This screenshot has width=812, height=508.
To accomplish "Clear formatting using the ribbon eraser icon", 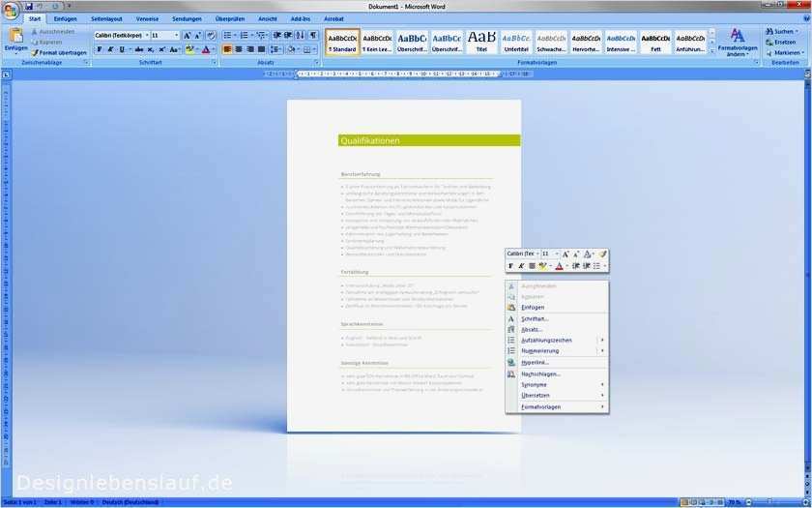I will click(211, 35).
